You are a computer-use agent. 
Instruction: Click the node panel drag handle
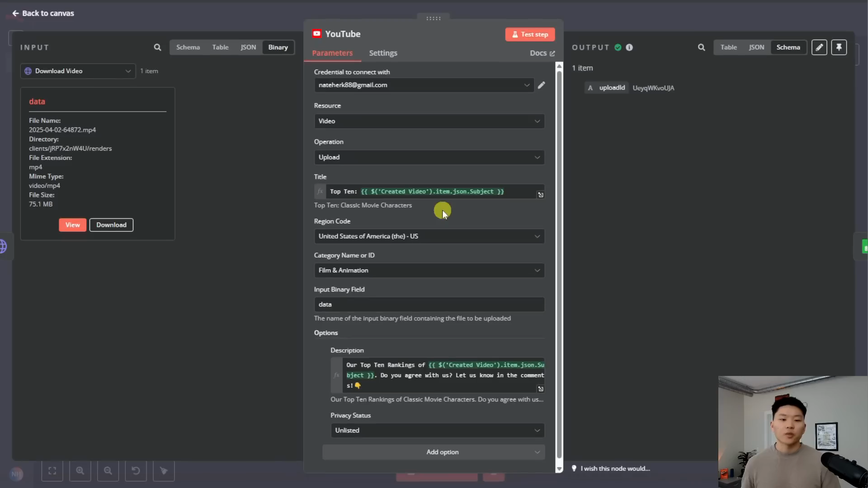pos(433,19)
